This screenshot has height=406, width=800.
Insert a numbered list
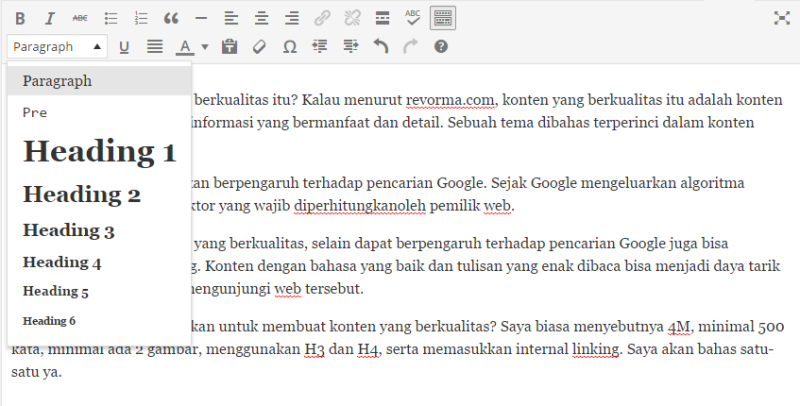pyautogui.click(x=141, y=19)
